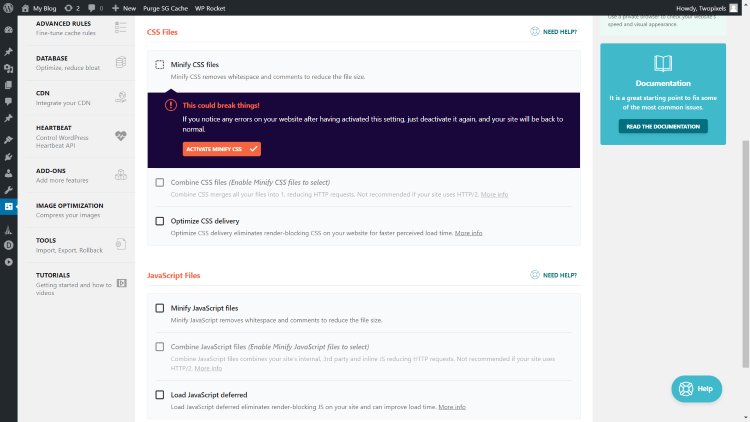Open More info for Combine JavaScript files

click(x=208, y=368)
